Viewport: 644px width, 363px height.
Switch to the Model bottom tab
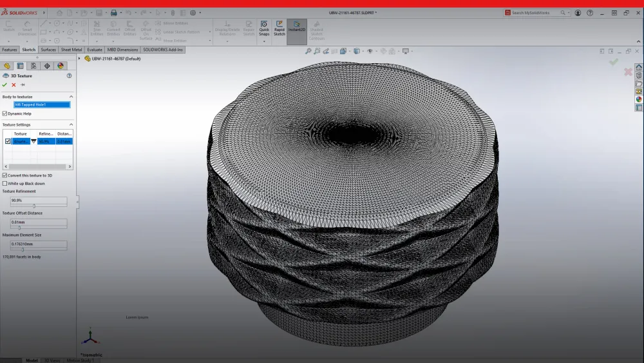point(32,360)
